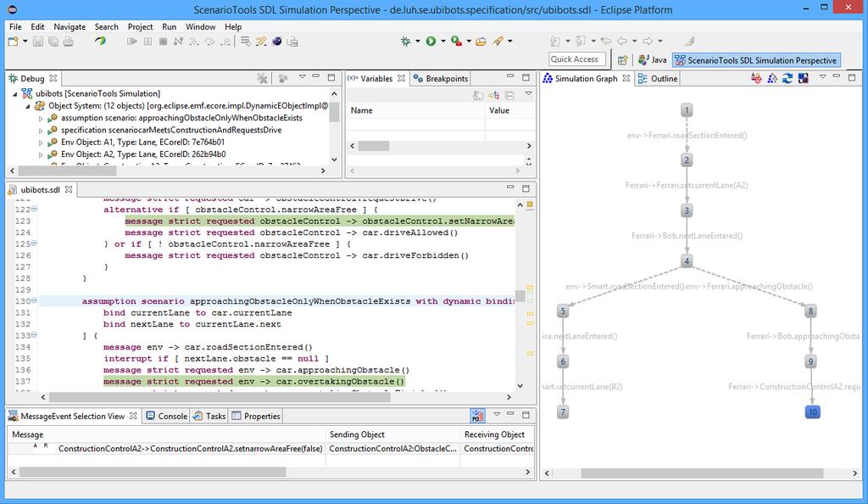Switch to the Console tab

[167, 416]
